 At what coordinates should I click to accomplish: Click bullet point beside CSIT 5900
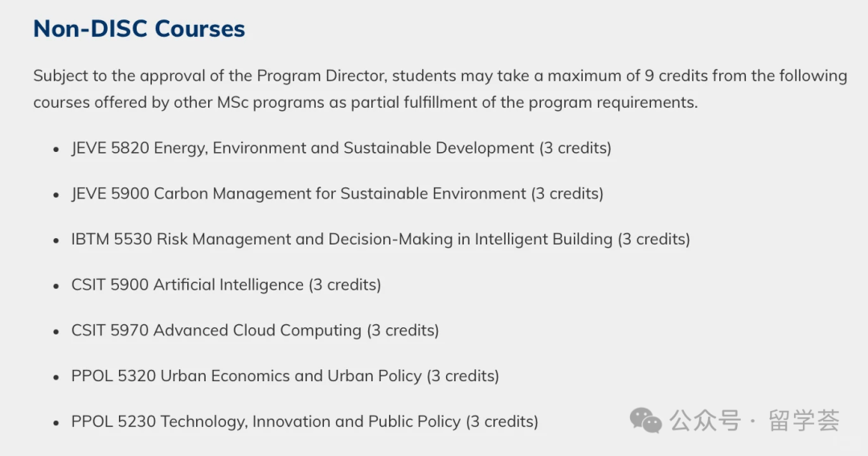click(56, 286)
